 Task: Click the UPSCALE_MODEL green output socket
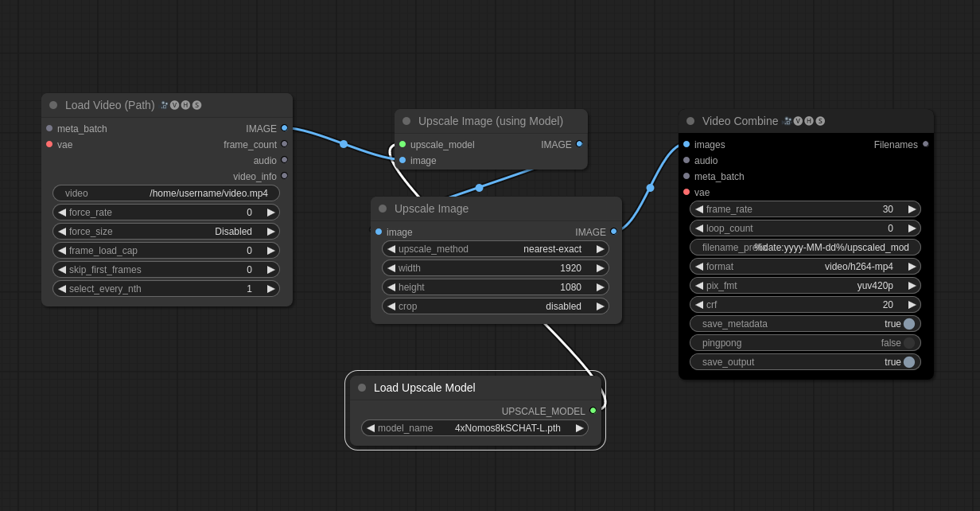(x=593, y=411)
